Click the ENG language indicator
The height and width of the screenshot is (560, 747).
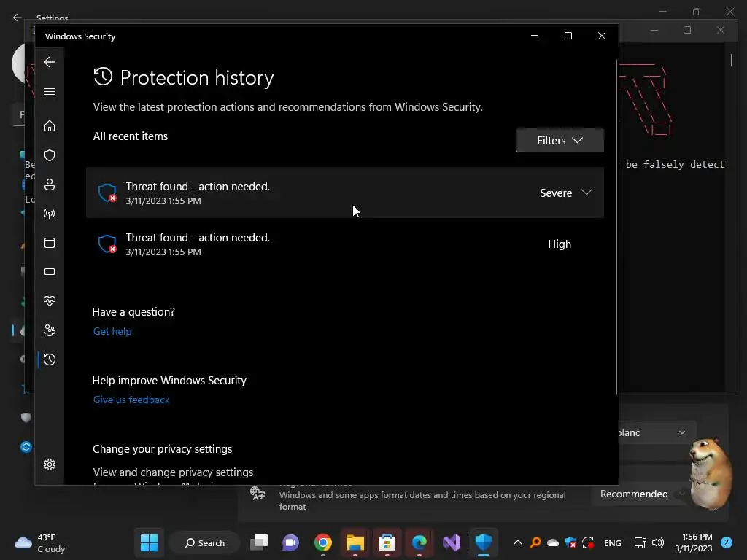tap(613, 543)
